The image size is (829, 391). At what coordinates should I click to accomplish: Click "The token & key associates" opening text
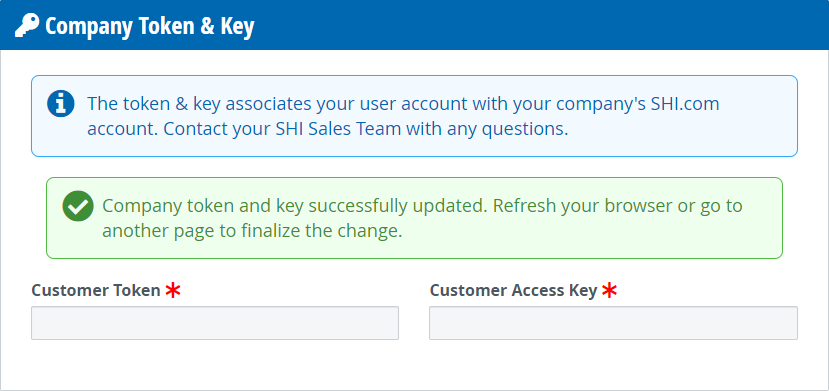tap(200, 104)
